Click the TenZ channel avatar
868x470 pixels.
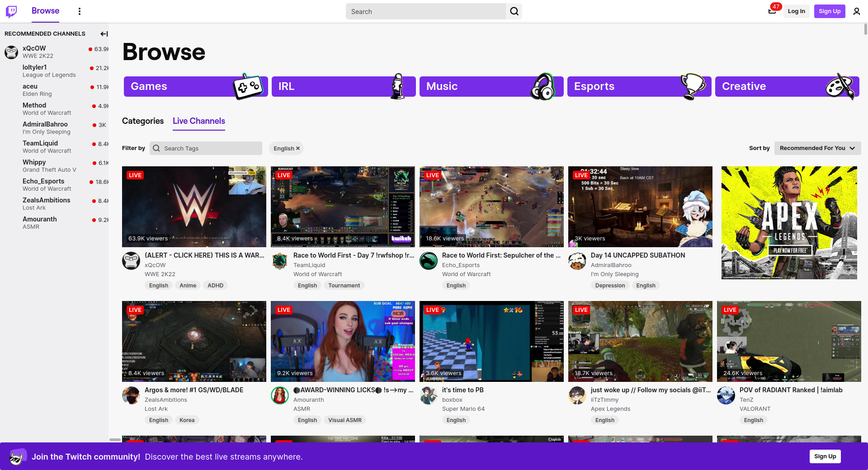[x=726, y=395]
